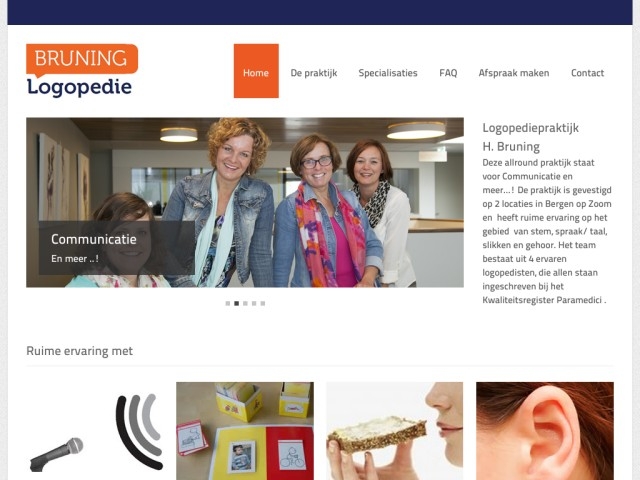Open the ear hearing thumbnail
Viewport: 640px width, 480px height.
(545, 431)
